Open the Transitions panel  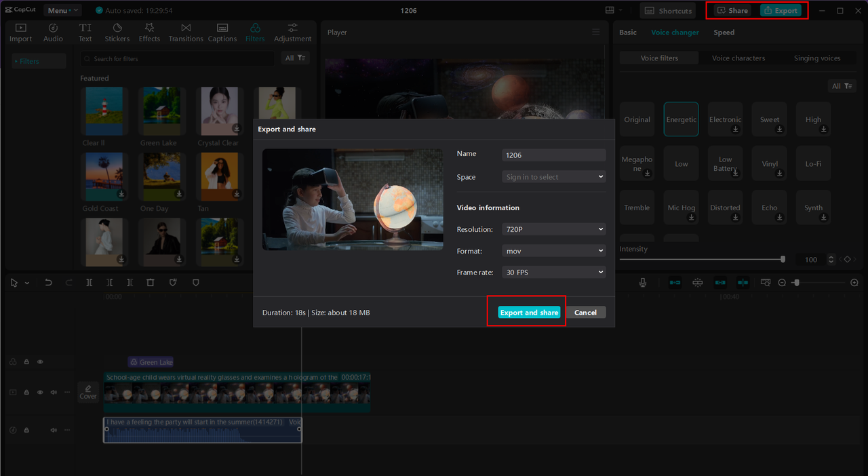coord(186,31)
